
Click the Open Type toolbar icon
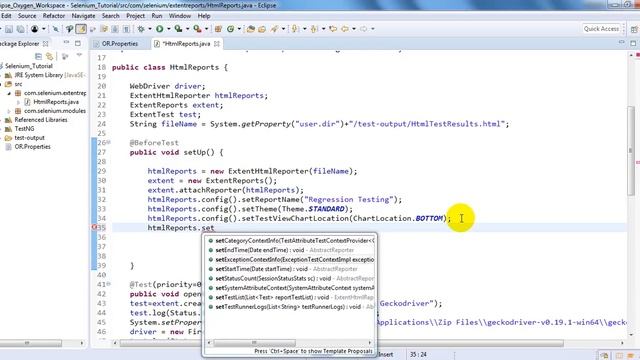pos(250,29)
